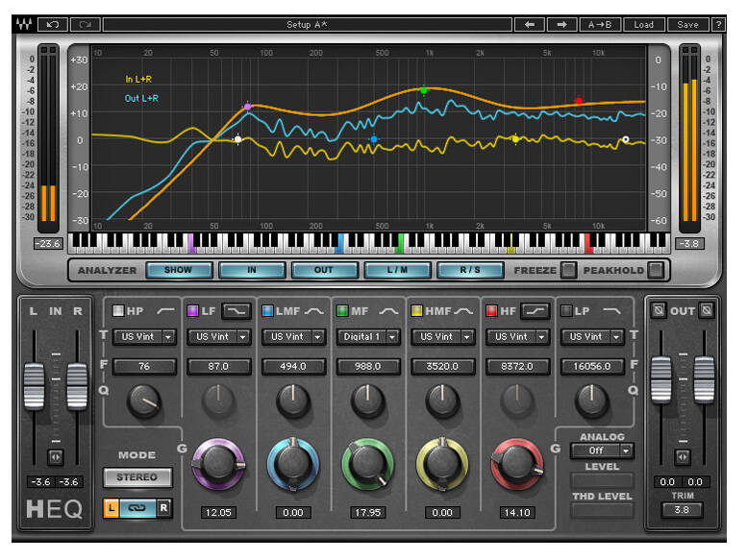Select the HF shelf shape icon
The image size is (747, 560).
click(x=535, y=311)
